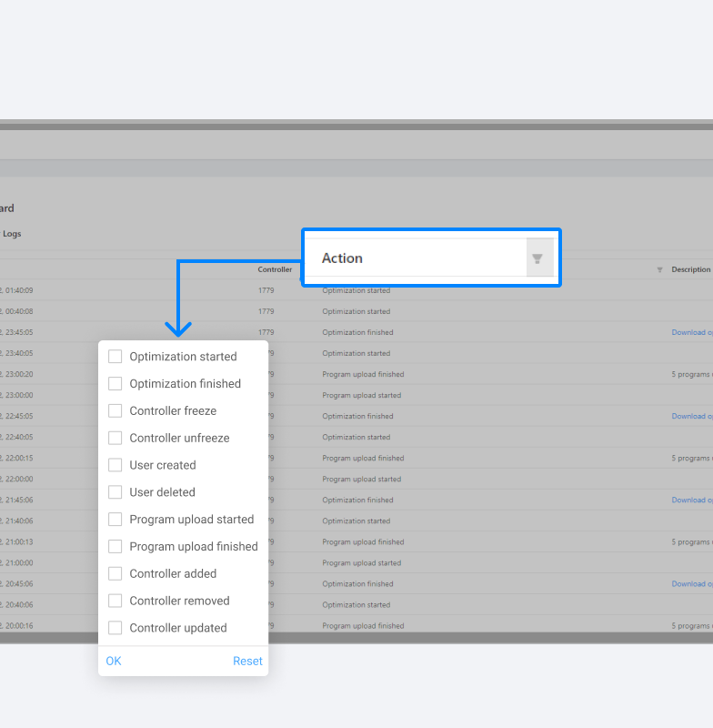
Task: Click the Logs heading text
Action: (12, 234)
